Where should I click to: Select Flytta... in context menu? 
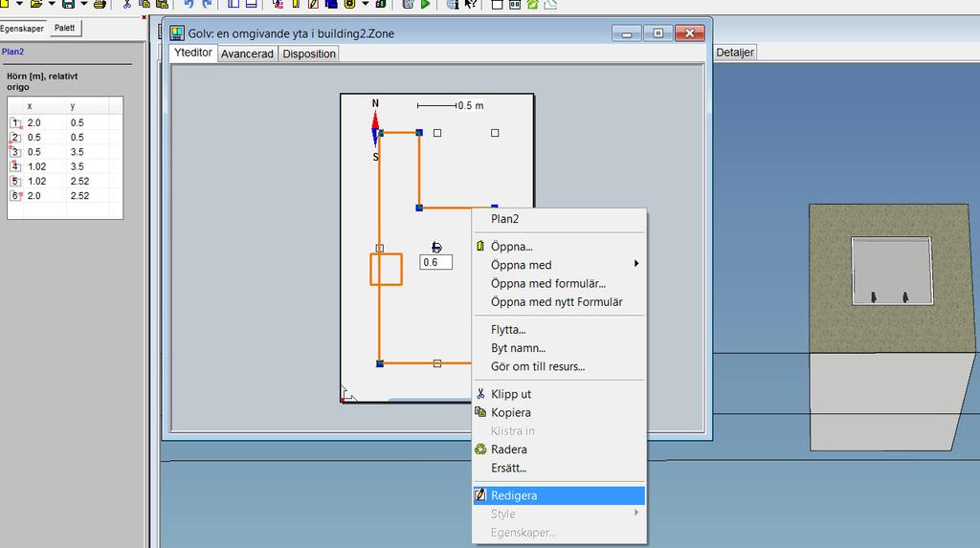559,329
